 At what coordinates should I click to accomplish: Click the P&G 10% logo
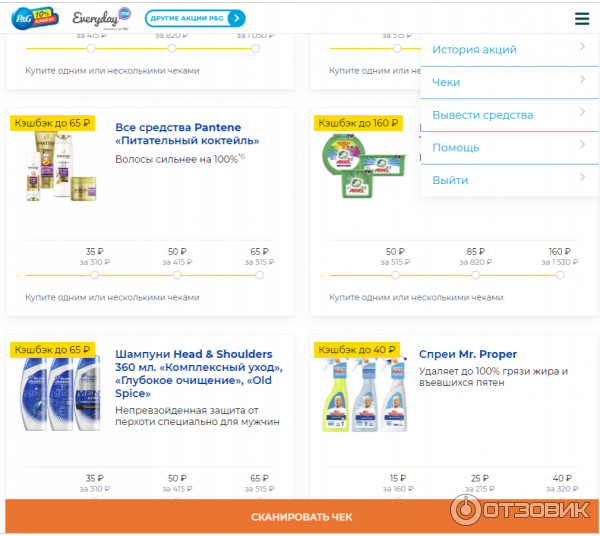click(x=33, y=17)
